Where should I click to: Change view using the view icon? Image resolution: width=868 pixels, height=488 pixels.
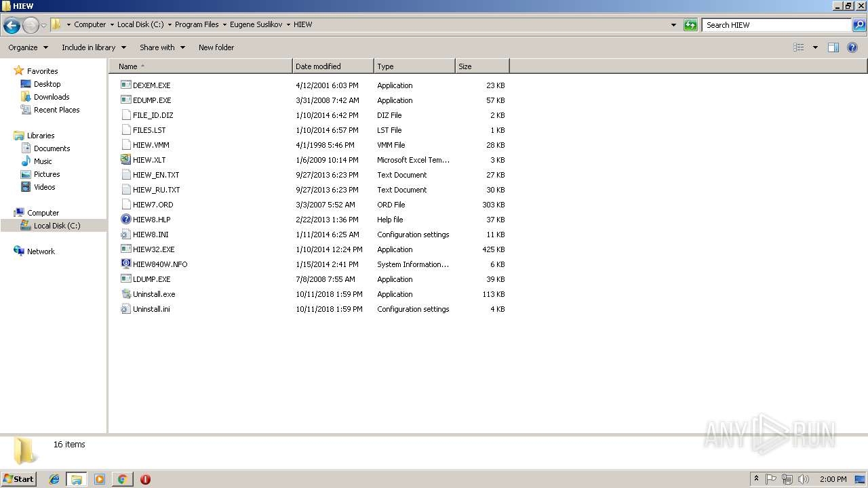[x=799, y=47]
